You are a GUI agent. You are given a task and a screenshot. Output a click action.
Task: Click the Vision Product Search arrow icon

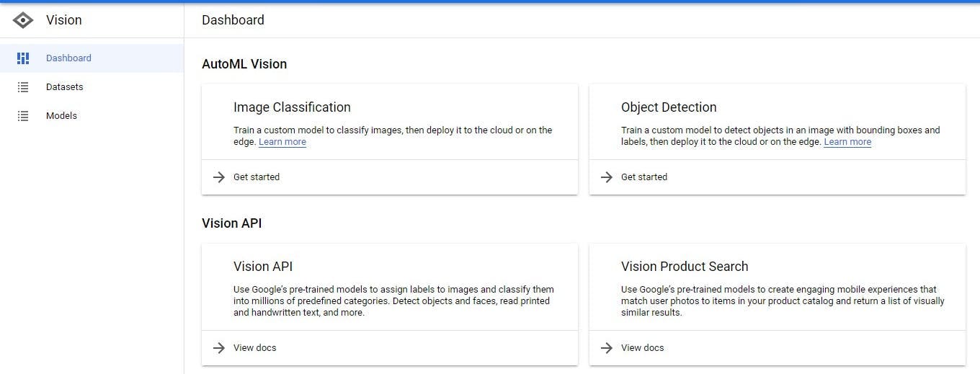pos(607,348)
